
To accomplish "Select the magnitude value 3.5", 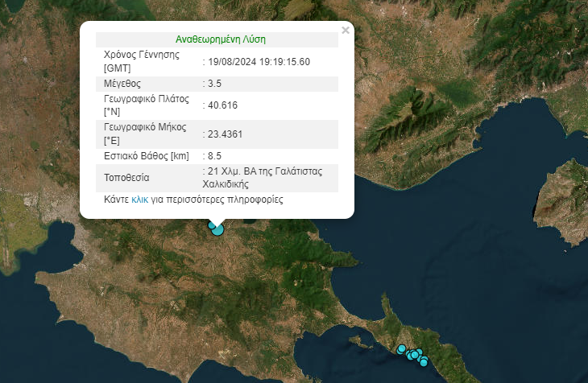I will click(x=214, y=83).
